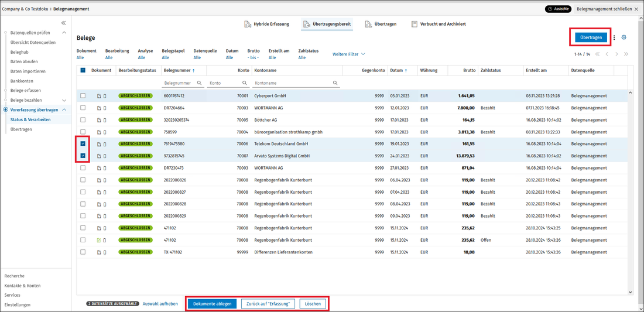Open Zahlstatus filter dropdown

302,58
